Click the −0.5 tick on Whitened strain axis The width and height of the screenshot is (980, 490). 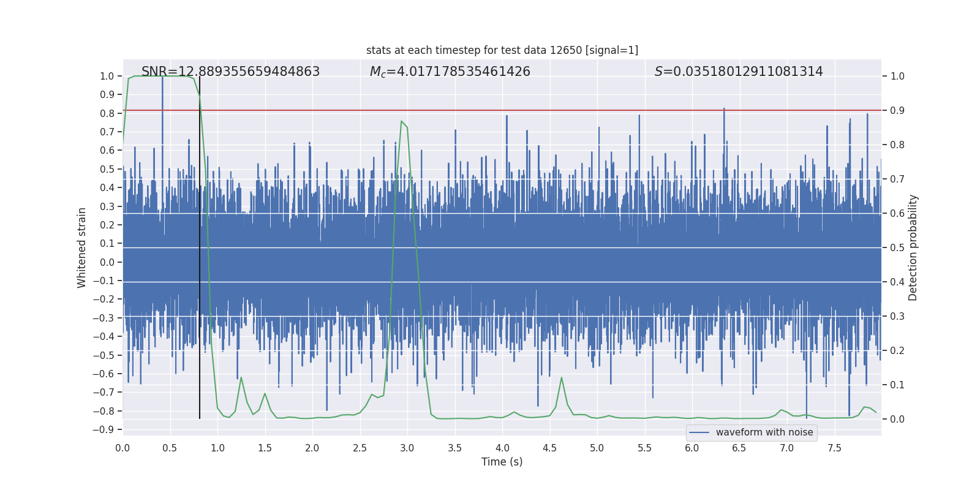(x=107, y=355)
